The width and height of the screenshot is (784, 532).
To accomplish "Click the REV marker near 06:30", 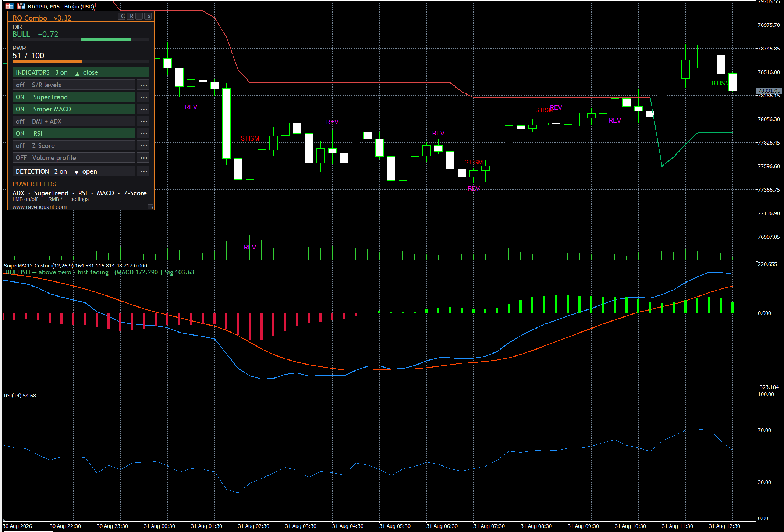I will pyautogui.click(x=438, y=133).
